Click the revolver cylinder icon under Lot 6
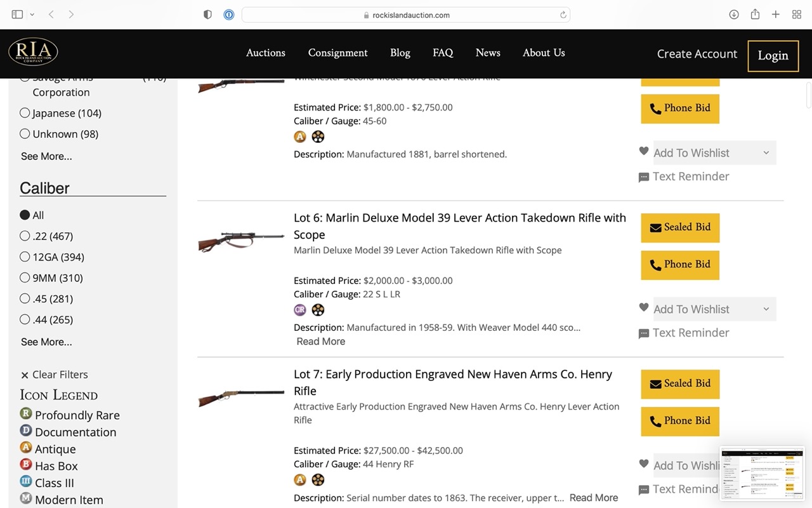 pyautogui.click(x=318, y=310)
